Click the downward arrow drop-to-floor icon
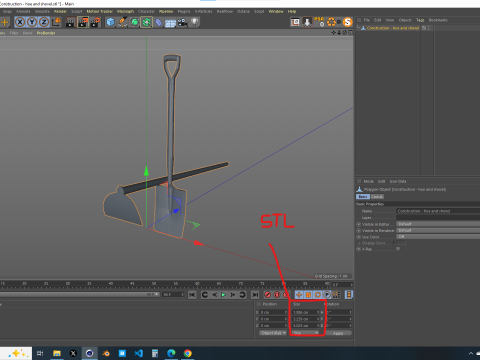480x360 pixels. pos(307,22)
